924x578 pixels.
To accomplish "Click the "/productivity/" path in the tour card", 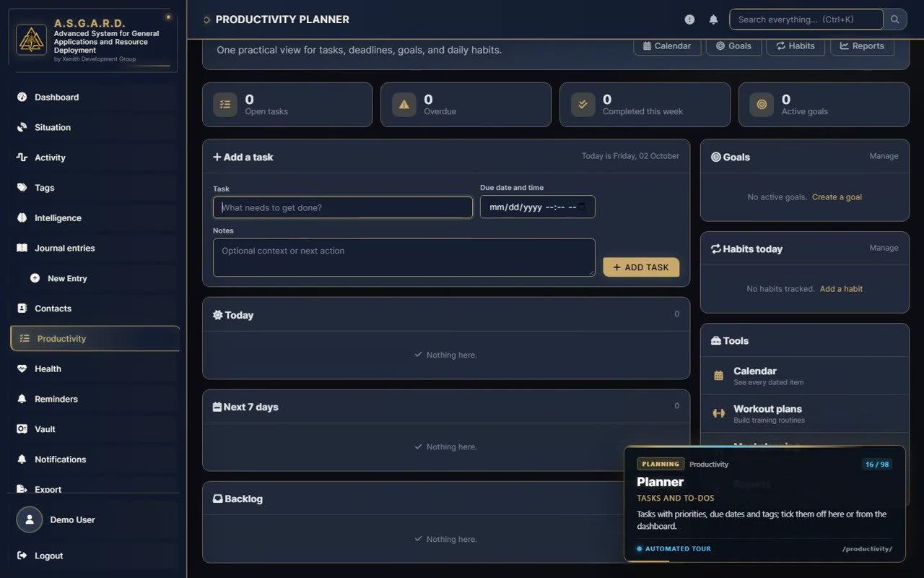I will pos(867,549).
